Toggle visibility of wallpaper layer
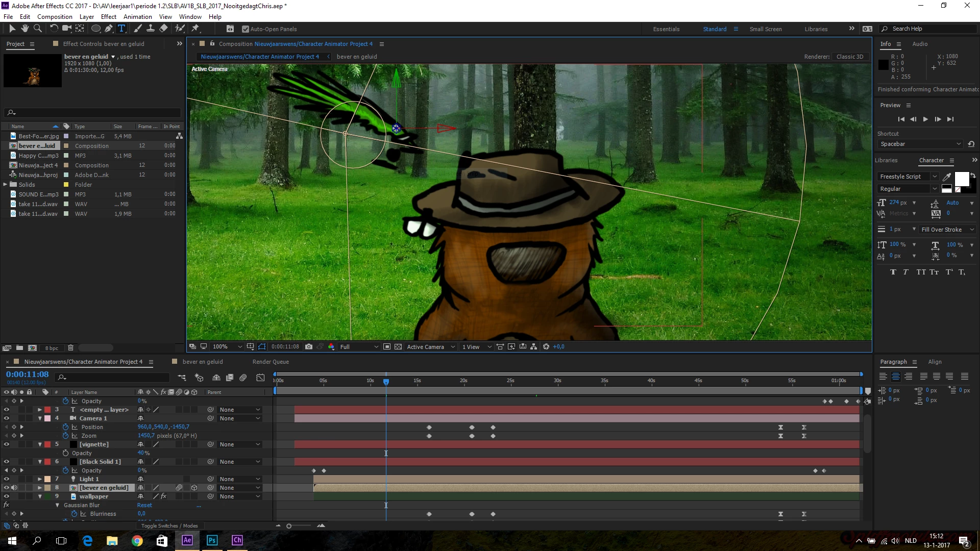This screenshot has width=980, height=551. [x=7, y=496]
